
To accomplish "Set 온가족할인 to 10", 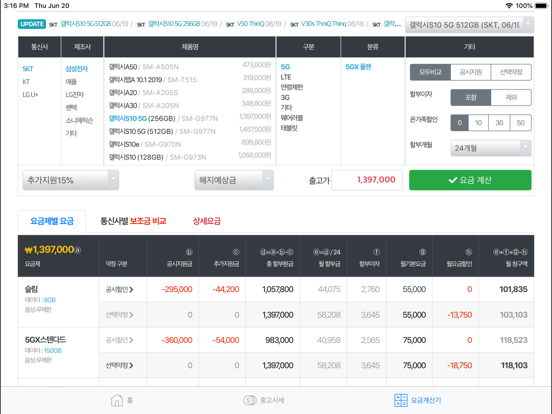I will 478,123.
